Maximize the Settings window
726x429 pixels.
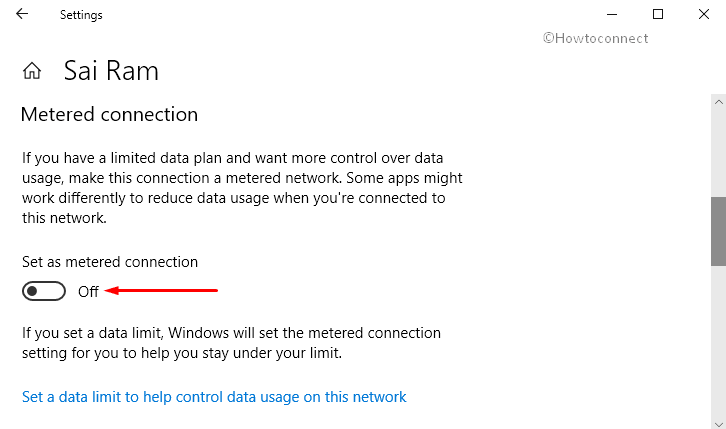coord(657,14)
